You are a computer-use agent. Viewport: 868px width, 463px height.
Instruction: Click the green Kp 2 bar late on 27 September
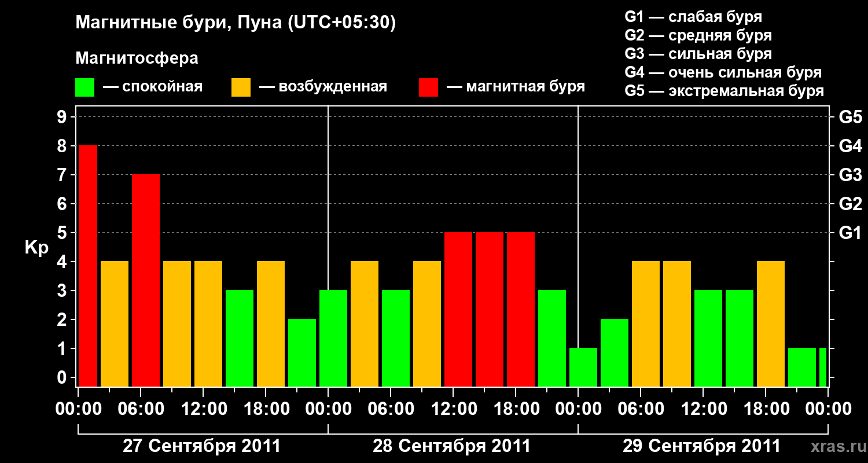(x=302, y=352)
